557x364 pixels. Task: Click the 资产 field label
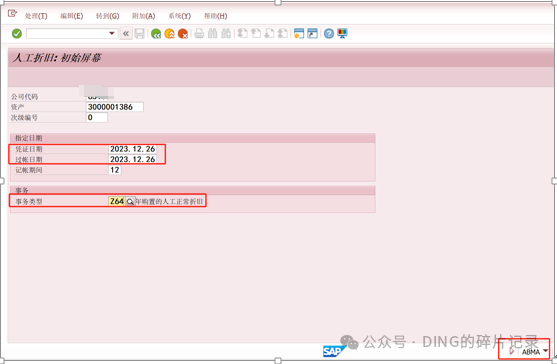(x=17, y=107)
